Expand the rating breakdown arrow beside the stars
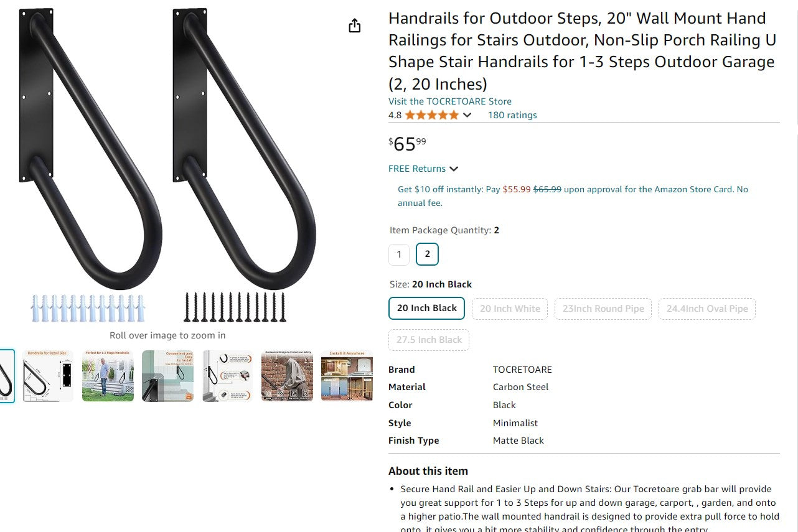The image size is (798, 532). click(x=467, y=115)
